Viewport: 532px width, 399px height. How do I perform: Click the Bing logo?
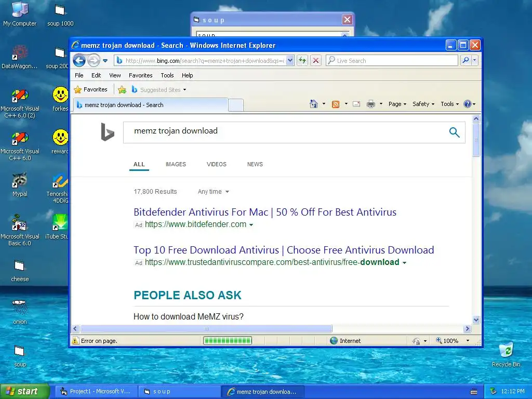coord(108,132)
